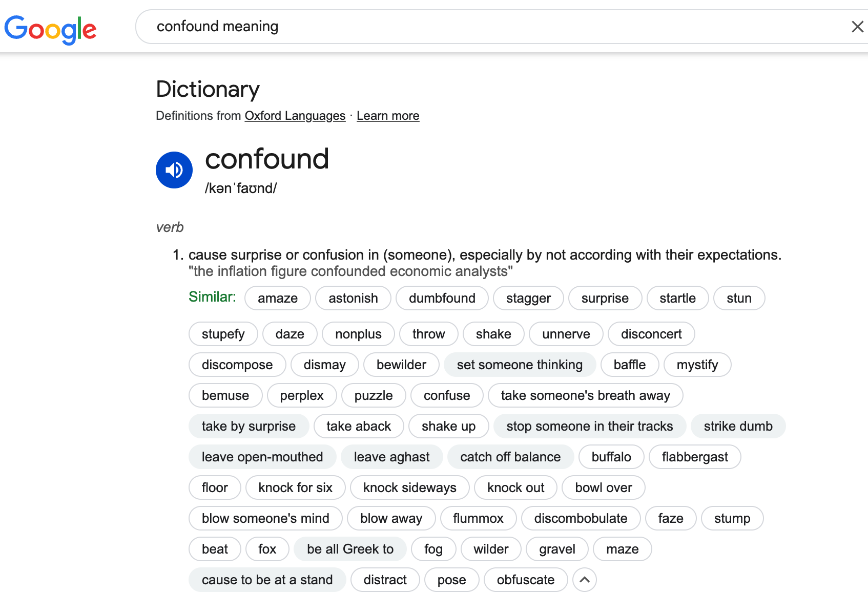Screen dimensions: 868x594
Task: Choose the 'obfuscate' synonym chip
Action: 526,580
